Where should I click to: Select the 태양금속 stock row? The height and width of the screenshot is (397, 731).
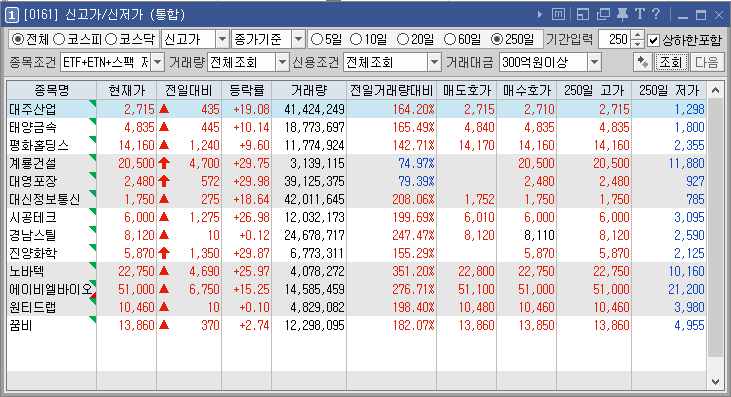(x=356, y=127)
